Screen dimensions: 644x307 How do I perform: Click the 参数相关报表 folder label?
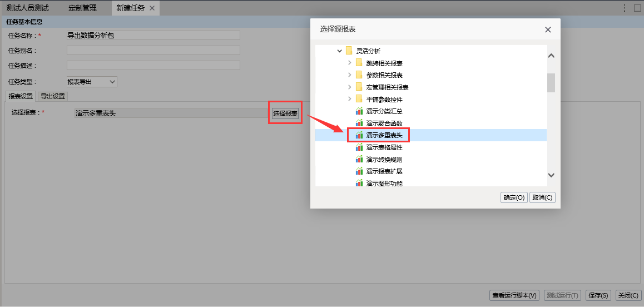tap(384, 75)
